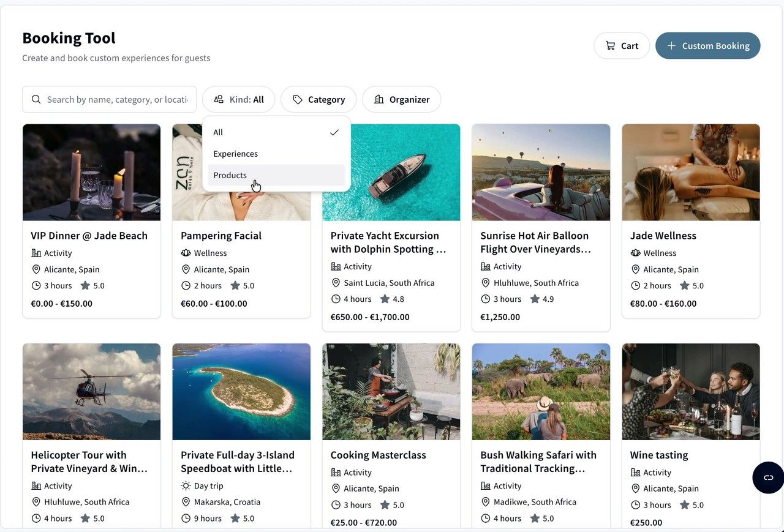
Task: Click the clock icon beside 9 hours
Action: (186, 518)
